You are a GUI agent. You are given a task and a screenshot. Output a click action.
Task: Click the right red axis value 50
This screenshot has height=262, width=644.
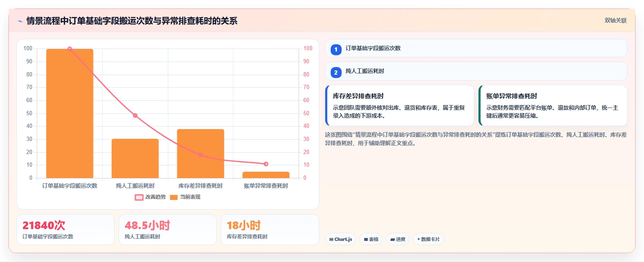pos(307,113)
